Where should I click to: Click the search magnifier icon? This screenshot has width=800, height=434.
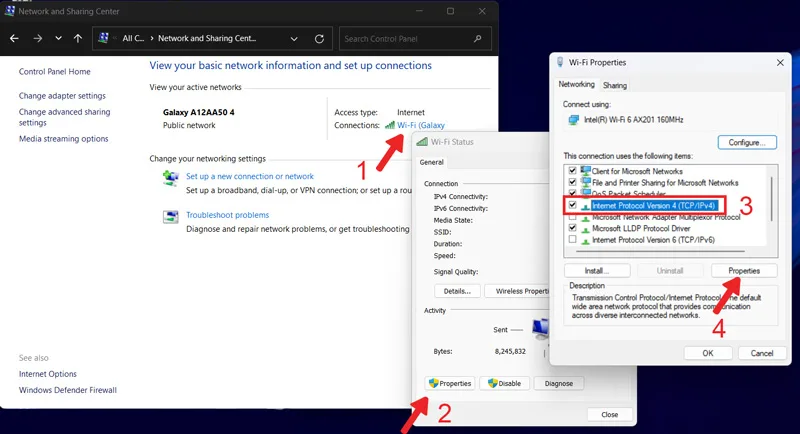478,39
